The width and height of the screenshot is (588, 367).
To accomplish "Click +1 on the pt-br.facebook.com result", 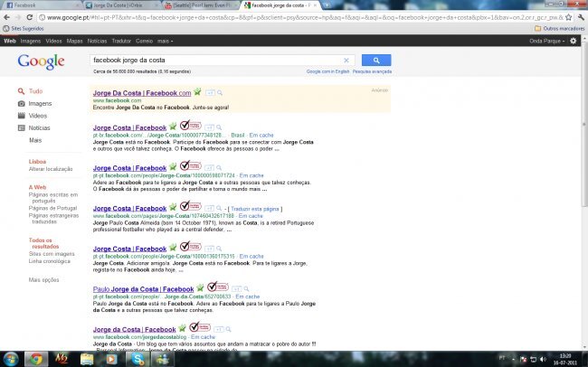I will (x=209, y=127).
